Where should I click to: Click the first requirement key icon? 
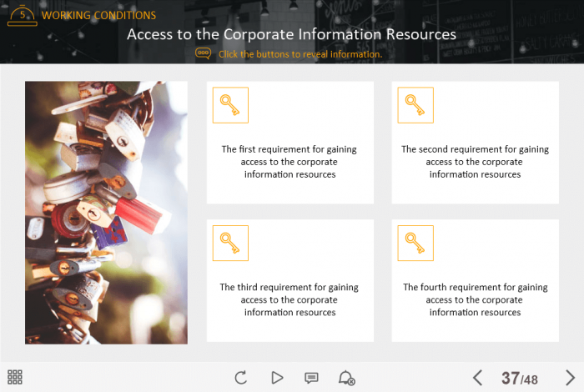coord(230,105)
